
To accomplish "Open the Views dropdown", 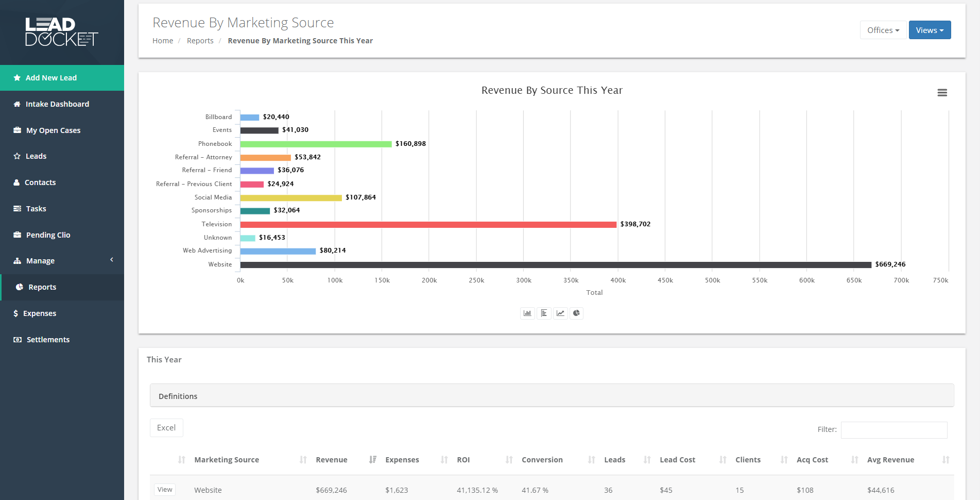I will [930, 29].
